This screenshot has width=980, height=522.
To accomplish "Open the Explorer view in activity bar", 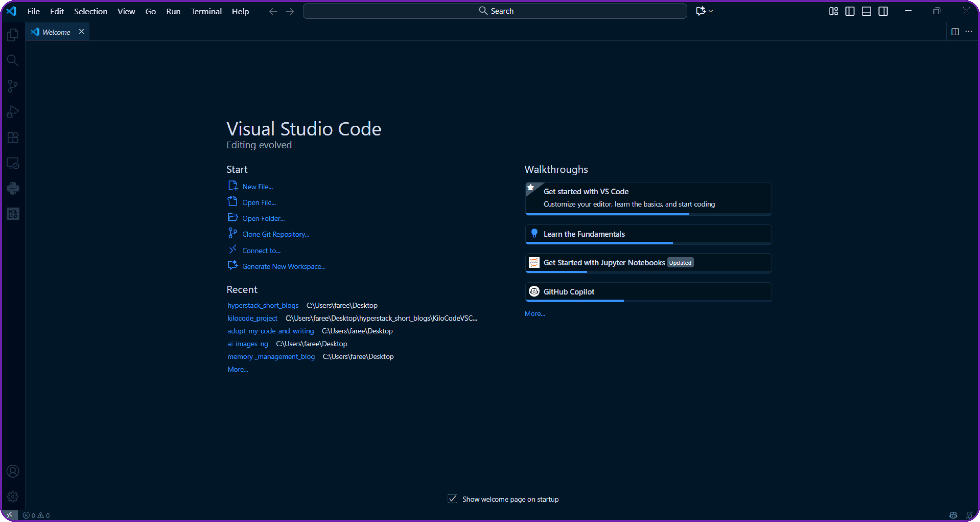I will coord(13,34).
